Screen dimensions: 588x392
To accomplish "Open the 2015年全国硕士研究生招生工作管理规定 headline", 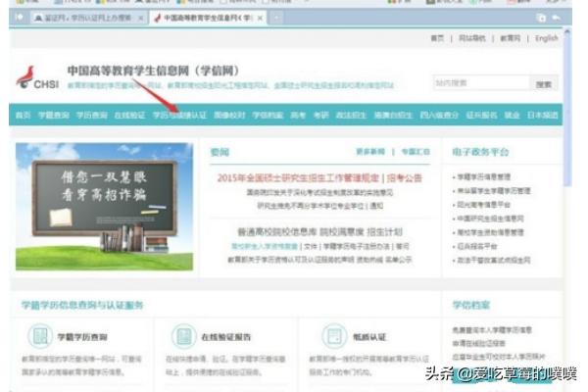I will point(298,177).
